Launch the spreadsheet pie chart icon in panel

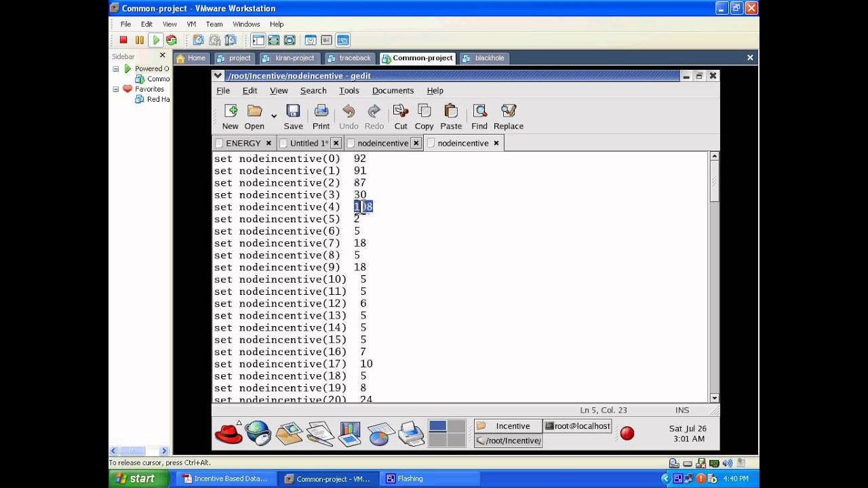click(x=381, y=432)
